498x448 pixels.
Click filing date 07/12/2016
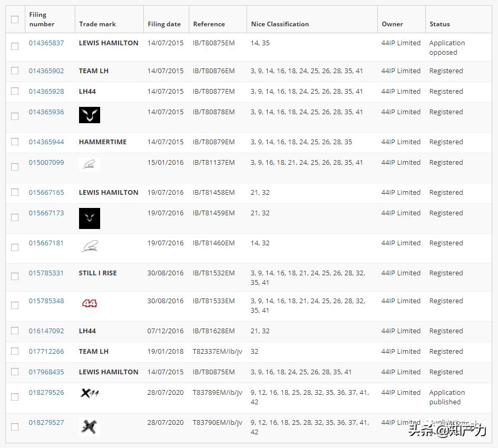click(165, 331)
